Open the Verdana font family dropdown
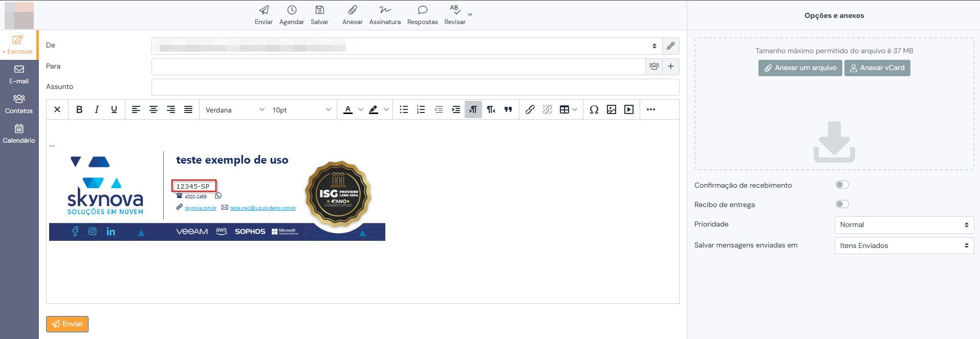This screenshot has height=339, width=980. point(234,110)
